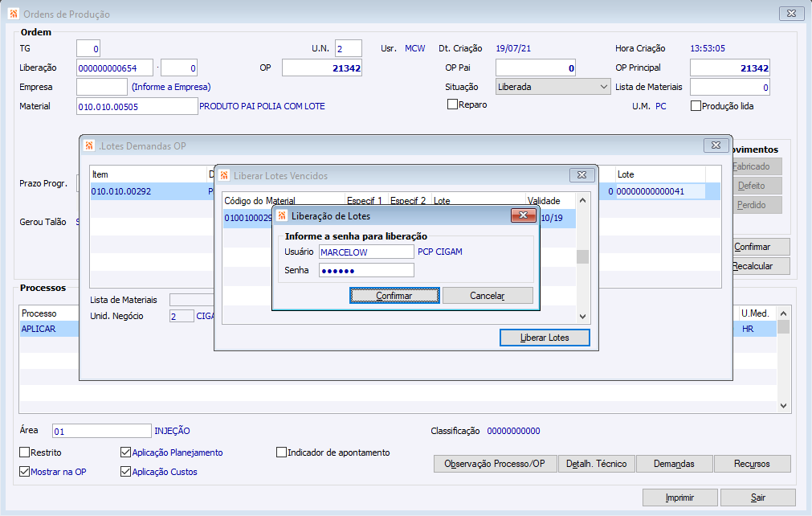Open the Demandas button
Screen dimensions: 812x516
[x=674, y=464]
